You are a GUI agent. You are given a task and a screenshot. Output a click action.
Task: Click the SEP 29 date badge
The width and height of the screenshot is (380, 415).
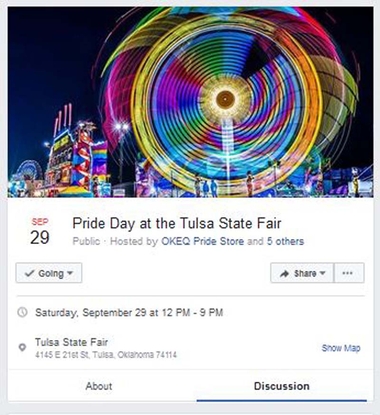pos(40,232)
